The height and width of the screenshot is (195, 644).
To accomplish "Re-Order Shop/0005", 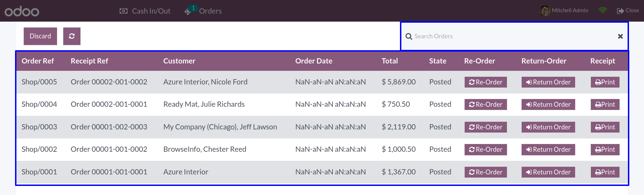I will coord(486,82).
